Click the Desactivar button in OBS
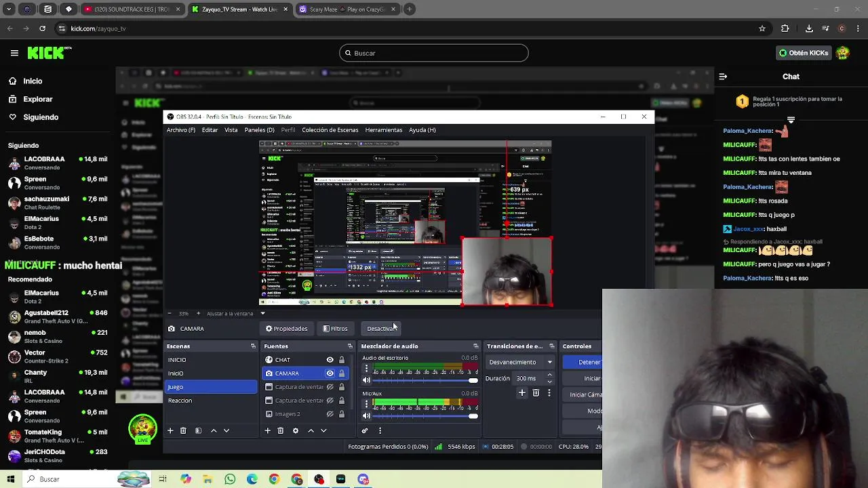Screen dimensions: 868x488 pos(381,329)
